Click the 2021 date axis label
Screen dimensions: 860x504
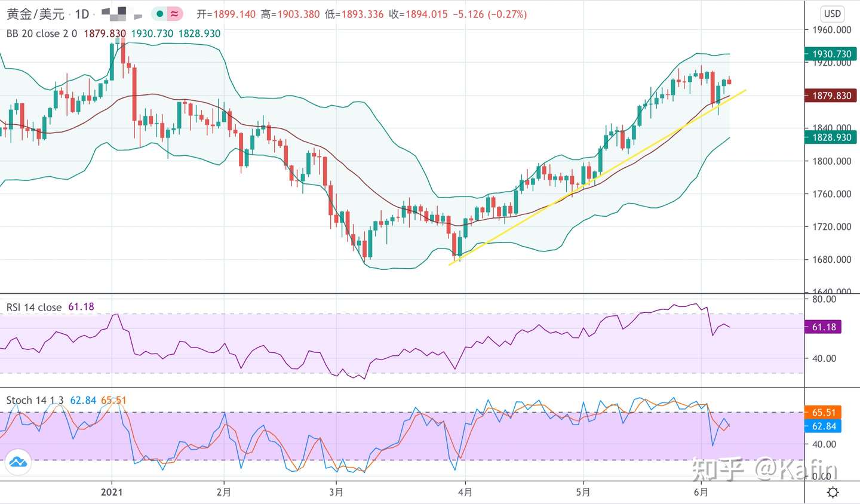112,492
